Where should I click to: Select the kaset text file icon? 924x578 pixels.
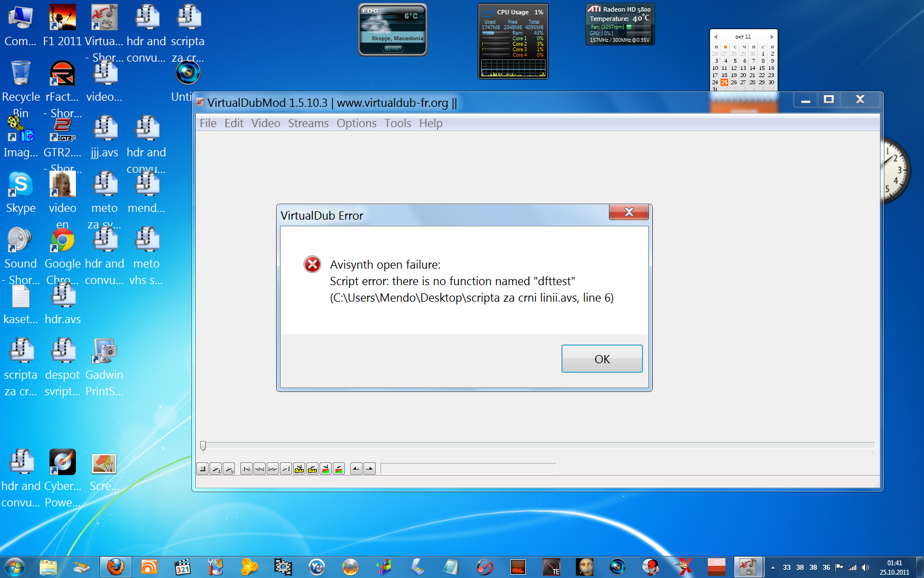(x=20, y=304)
